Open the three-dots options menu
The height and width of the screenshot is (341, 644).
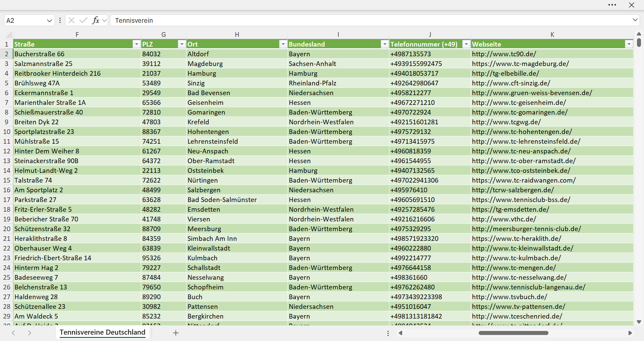(x=612, y=5)
